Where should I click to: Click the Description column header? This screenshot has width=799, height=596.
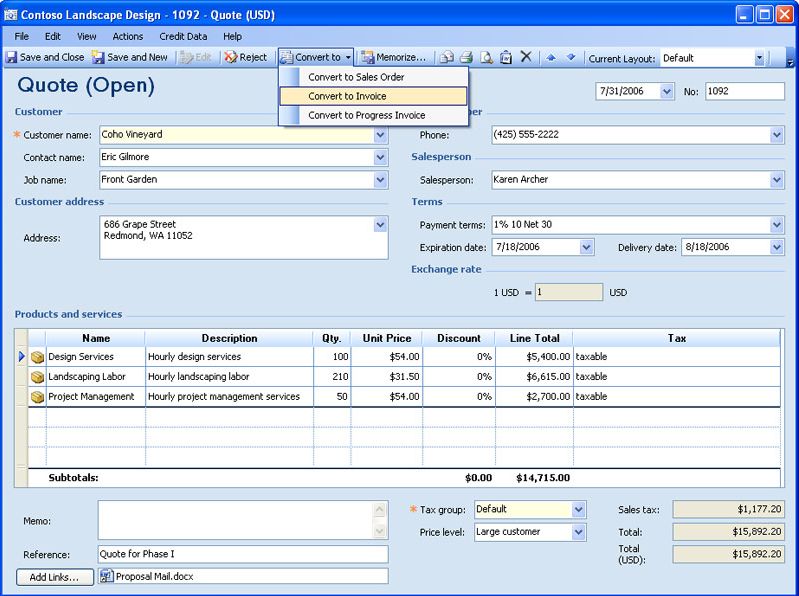tap(229, 338)
